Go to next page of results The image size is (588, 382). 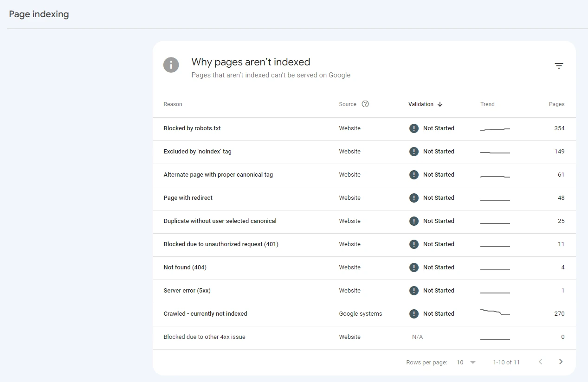click(561, 362)
